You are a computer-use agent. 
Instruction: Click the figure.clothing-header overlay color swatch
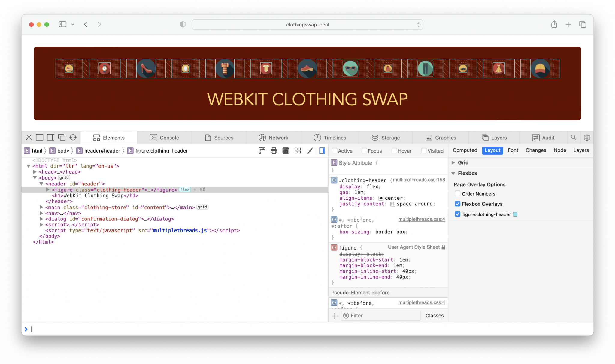[515, 214]
